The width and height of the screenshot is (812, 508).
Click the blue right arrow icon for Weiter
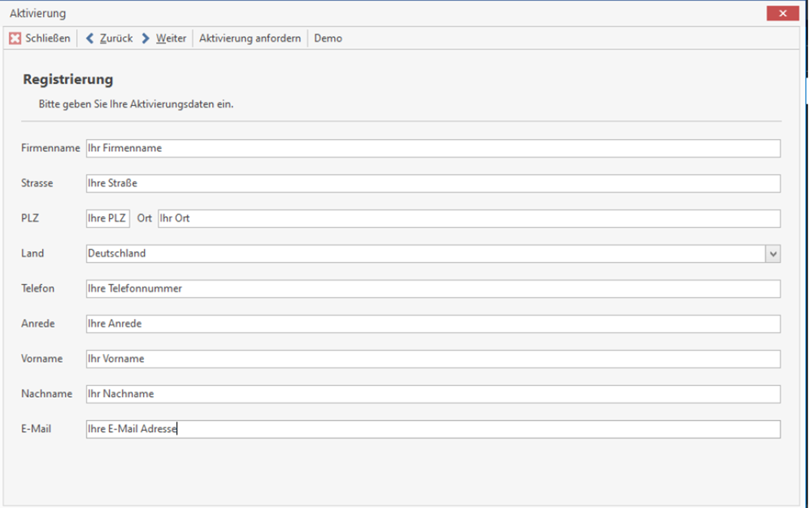click(x=146, y=39)
